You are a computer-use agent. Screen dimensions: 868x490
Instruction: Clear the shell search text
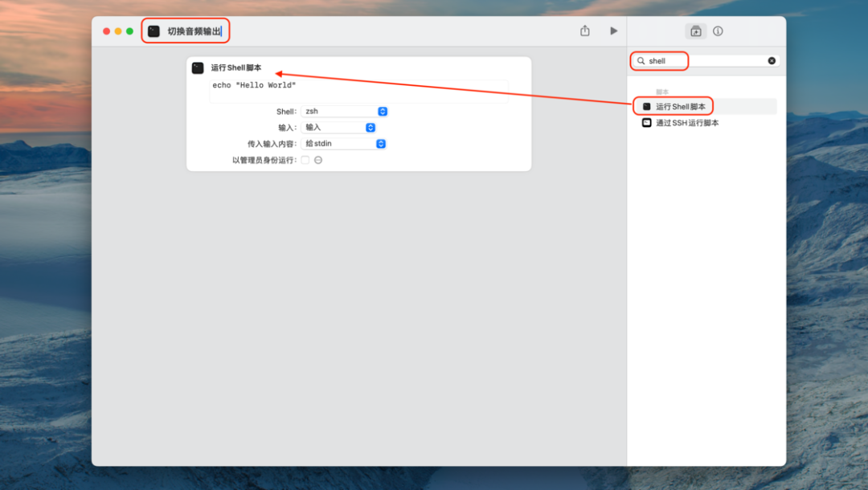coord(772,61)
